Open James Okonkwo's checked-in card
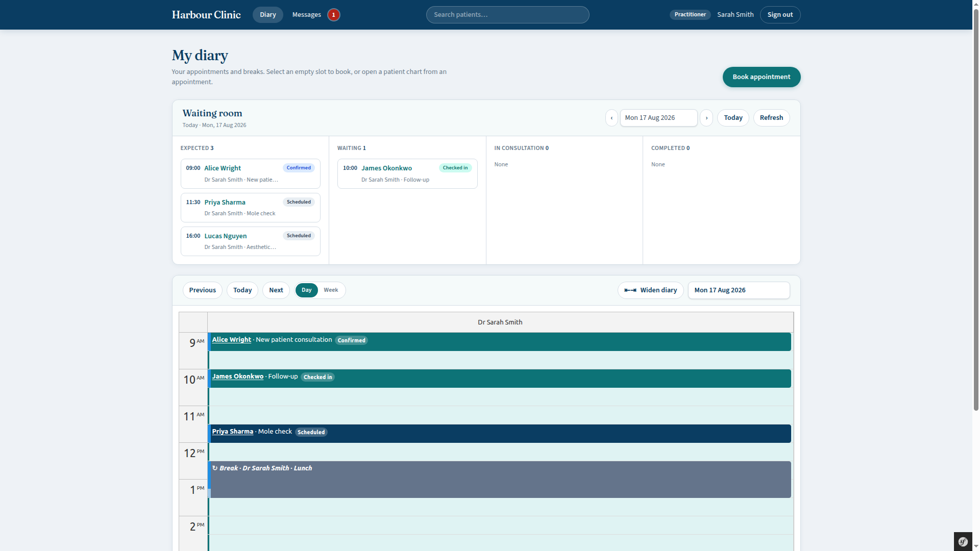The width and height of the screenshot is (980, 551). (407, 173)
